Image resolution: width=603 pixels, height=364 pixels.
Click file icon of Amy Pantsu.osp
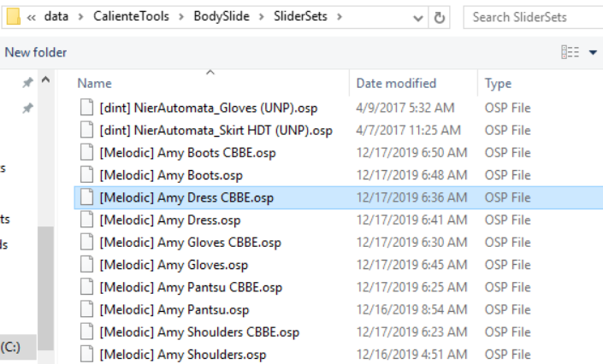coord(86,309)
